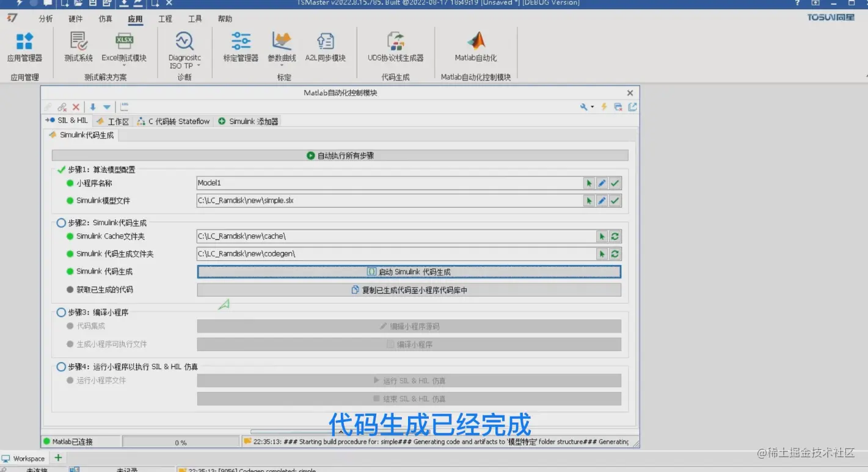The image size is (868, 472).
Task: Click the cursor pick icon for Simulink模型文件
Action: (589, 201)
